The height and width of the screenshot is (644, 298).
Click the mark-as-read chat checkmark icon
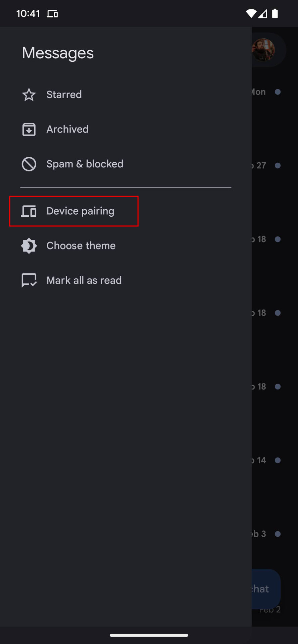(29, 280)
